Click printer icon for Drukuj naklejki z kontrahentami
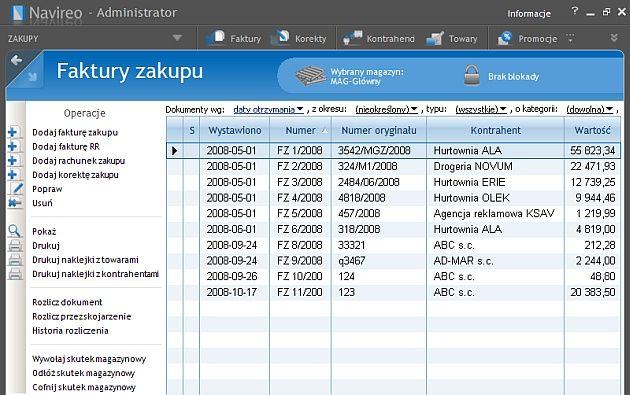The image size is (630, 395). (15, 274)
